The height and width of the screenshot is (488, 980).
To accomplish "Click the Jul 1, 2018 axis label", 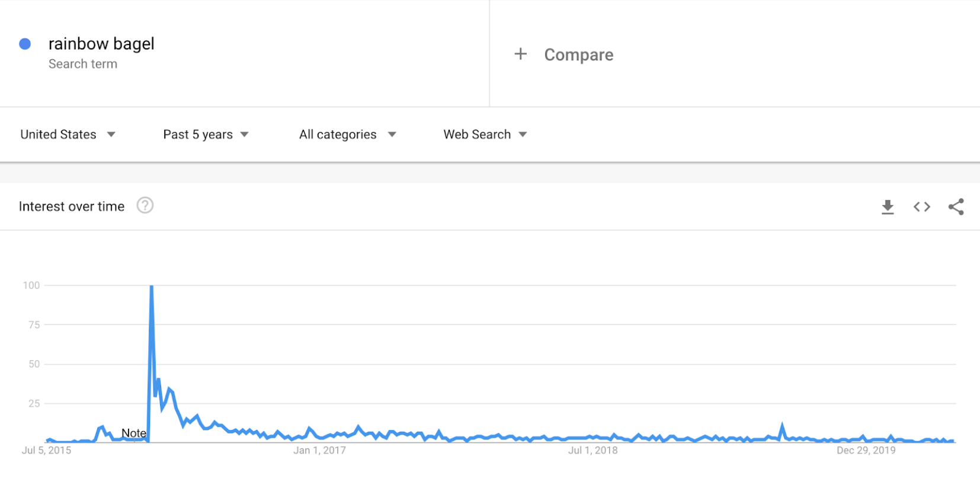I will (x=593, y=451).
